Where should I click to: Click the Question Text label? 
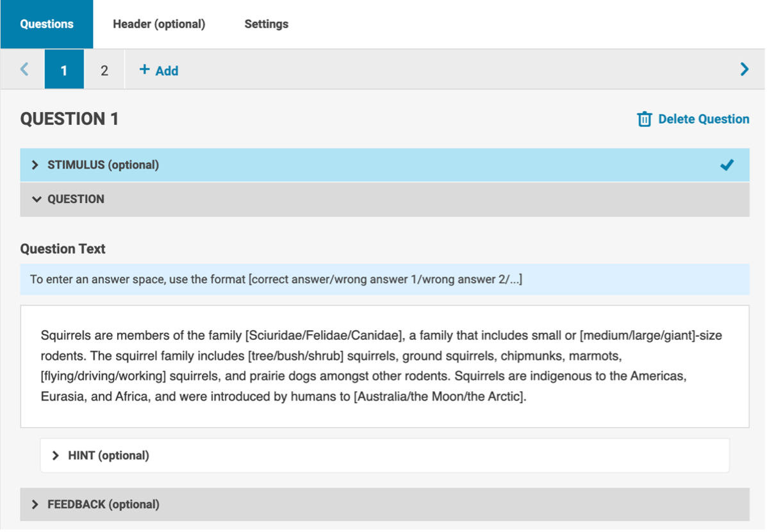pos(63,248)
